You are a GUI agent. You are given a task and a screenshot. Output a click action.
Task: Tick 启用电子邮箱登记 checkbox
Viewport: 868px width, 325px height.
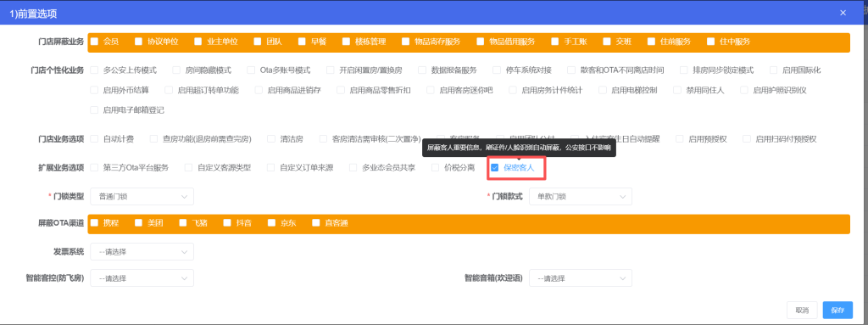click(x=94, y=109)
